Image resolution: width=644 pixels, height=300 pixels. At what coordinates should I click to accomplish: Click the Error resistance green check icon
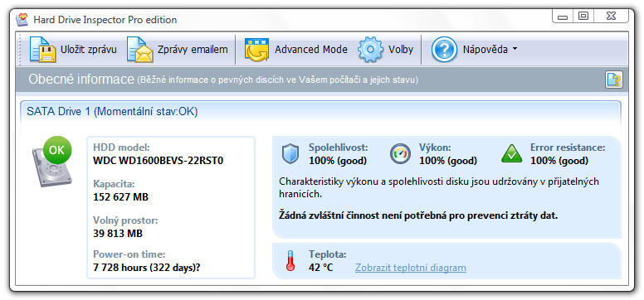[511, 154]
